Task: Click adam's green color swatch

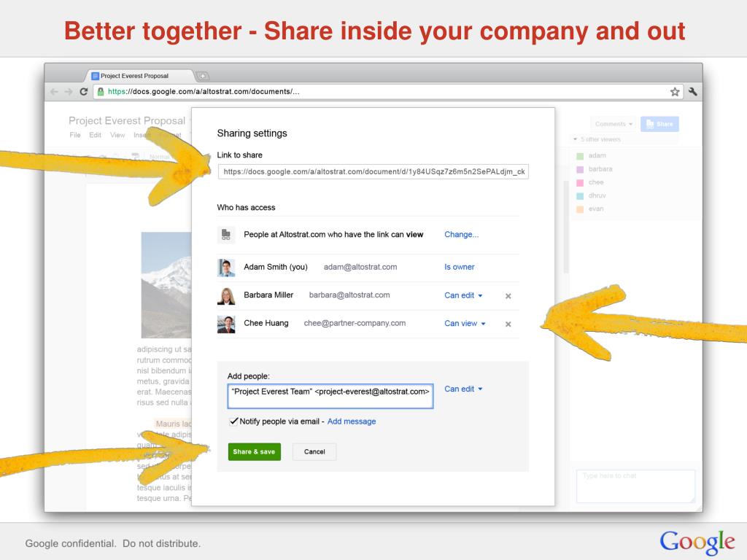Action: pyautogui.click(x=580, y=156)
